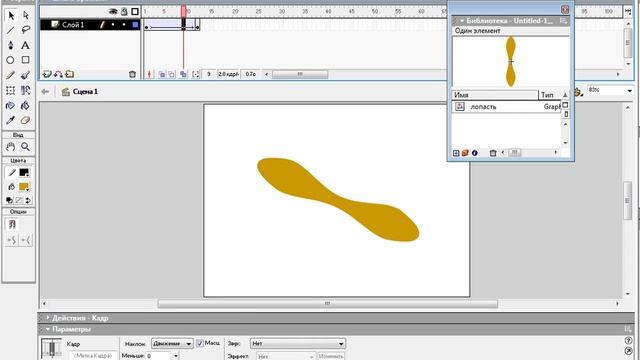Select the Brush tool
Image resolution: width=640 pixels, height=360 pixels.
click(x=26, y=75)
